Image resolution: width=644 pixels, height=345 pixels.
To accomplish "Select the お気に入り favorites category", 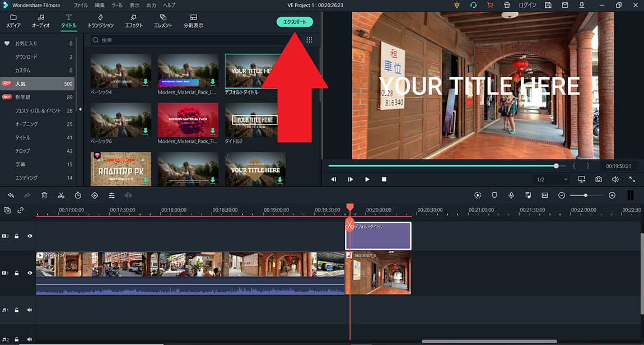I will tap(38, 43).
